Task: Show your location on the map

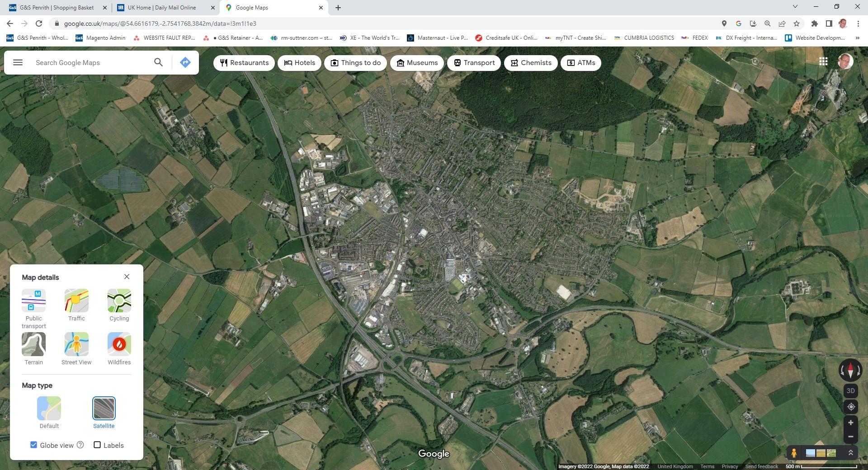Action: click(850, 407)
